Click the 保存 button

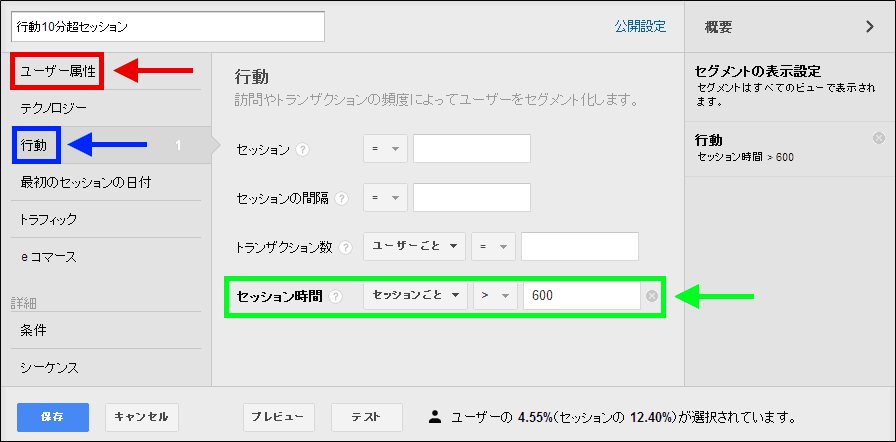point(53,416)
